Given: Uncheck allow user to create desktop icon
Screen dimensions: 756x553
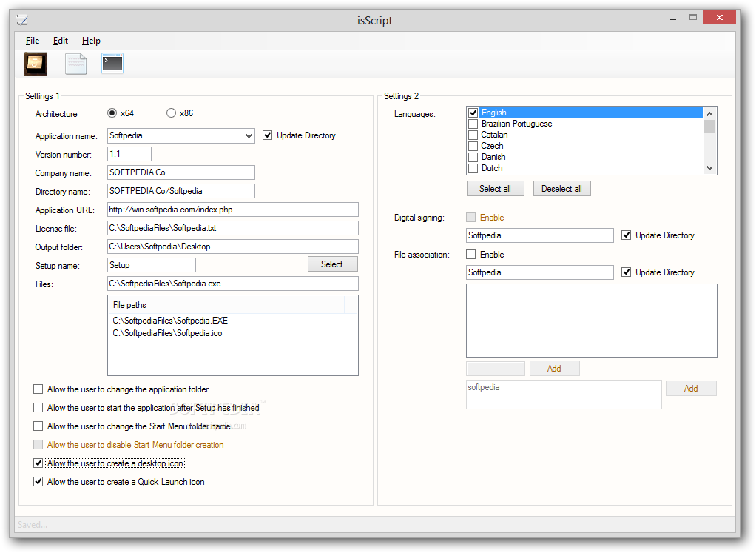Looking at the screenshot, I should point(38,463).
